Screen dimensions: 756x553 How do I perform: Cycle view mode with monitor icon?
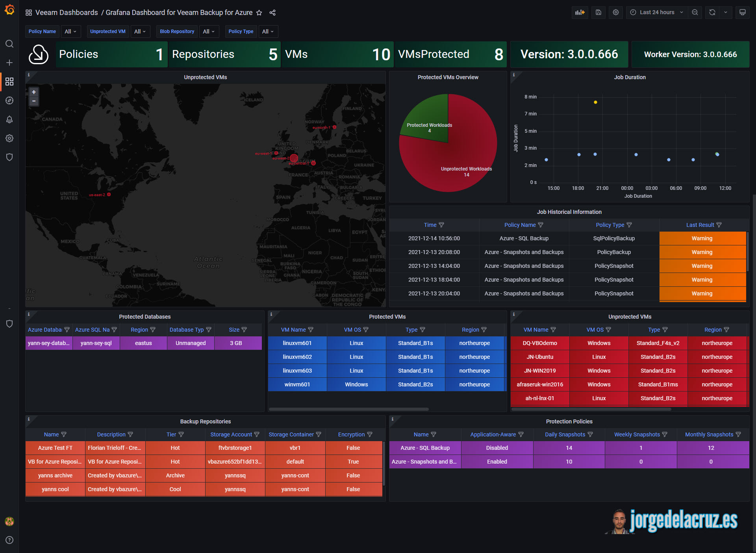[742, 12]
